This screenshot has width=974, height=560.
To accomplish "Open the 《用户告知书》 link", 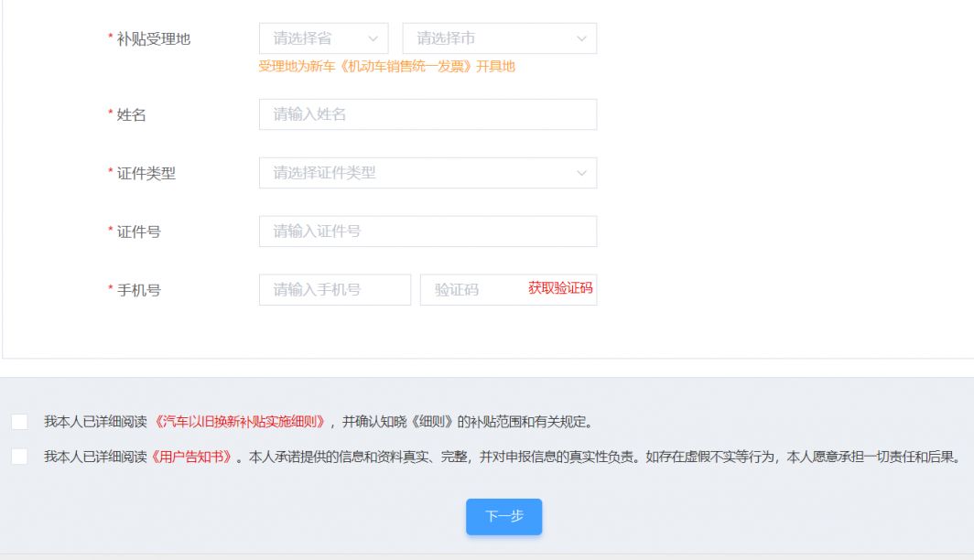I will (192, 457).
